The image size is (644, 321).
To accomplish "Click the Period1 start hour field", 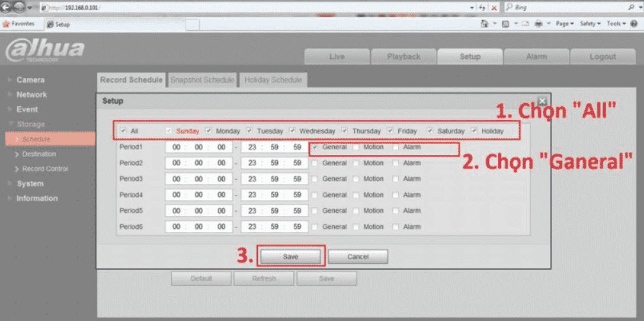I will pos(176,147).
